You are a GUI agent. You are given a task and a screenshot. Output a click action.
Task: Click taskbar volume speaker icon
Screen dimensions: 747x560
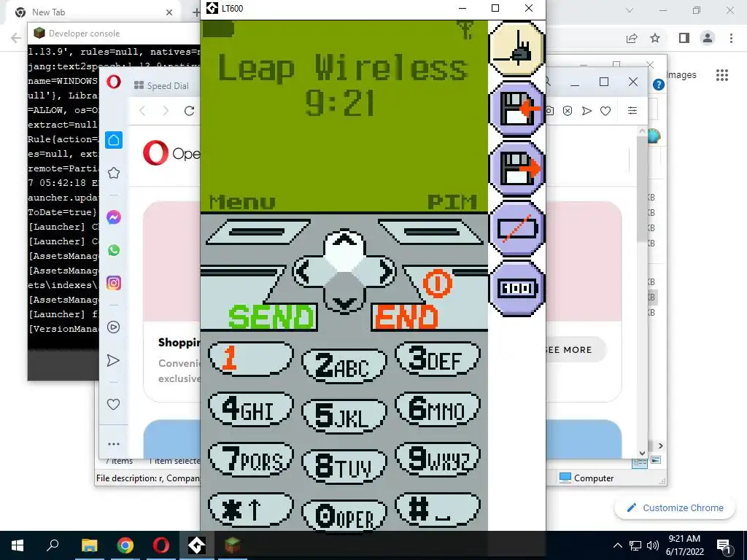653,545
